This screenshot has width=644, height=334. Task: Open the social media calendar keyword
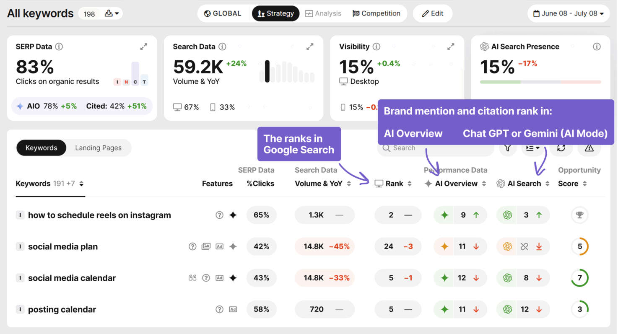coord(72,278)
